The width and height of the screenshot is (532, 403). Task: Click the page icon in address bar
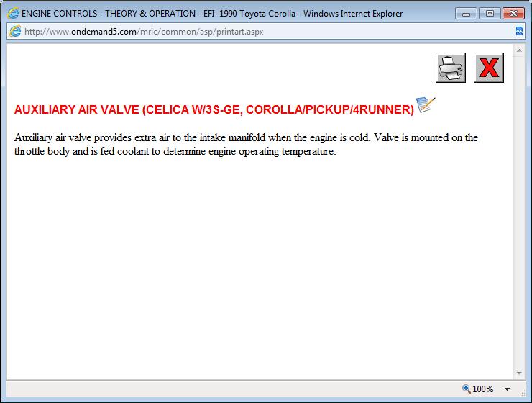tap(15, 31)
